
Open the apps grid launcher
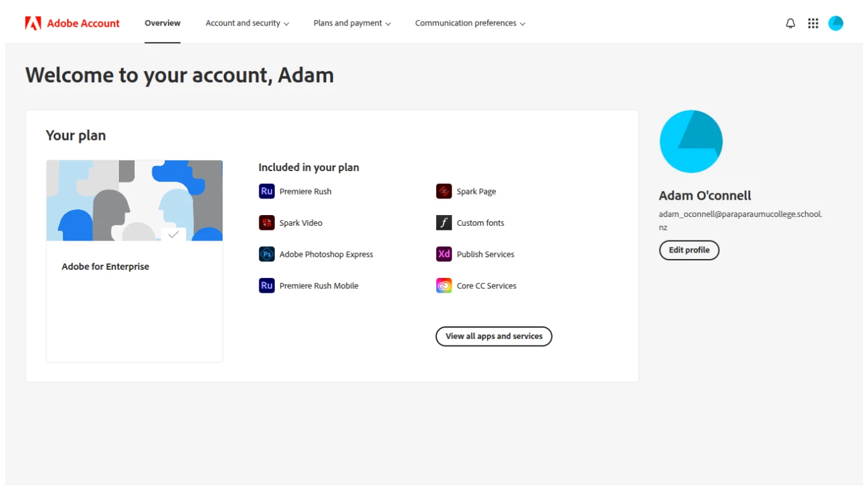point(813,24)
